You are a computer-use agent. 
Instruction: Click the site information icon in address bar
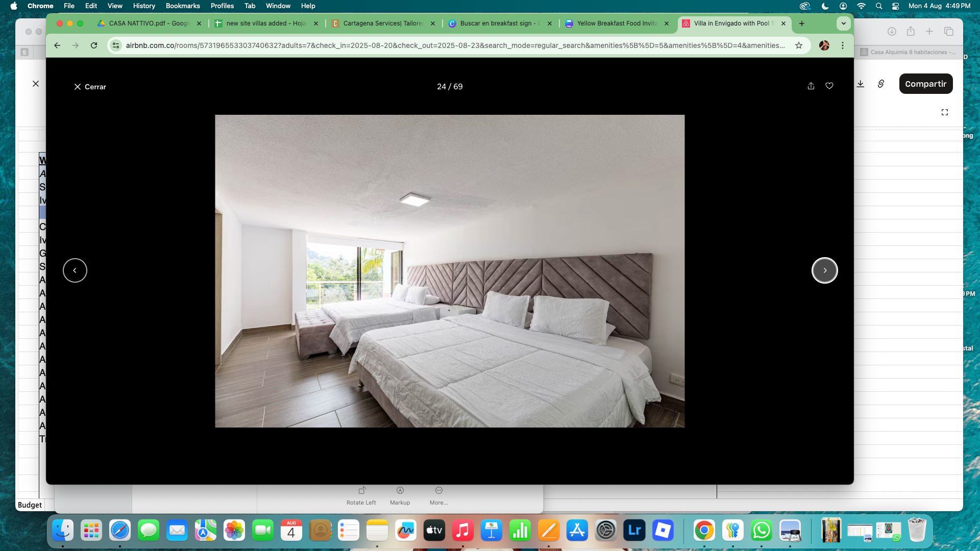click(x=116, y=45)
